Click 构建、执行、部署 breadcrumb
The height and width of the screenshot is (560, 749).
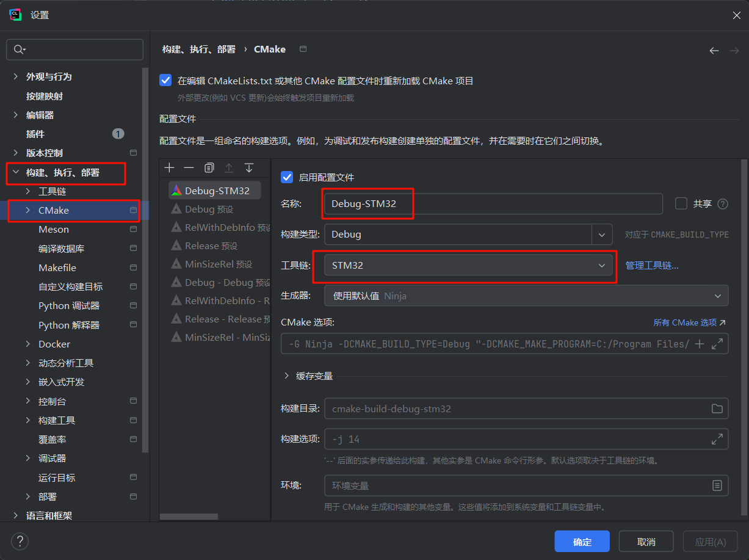click(x=199, y=49)
